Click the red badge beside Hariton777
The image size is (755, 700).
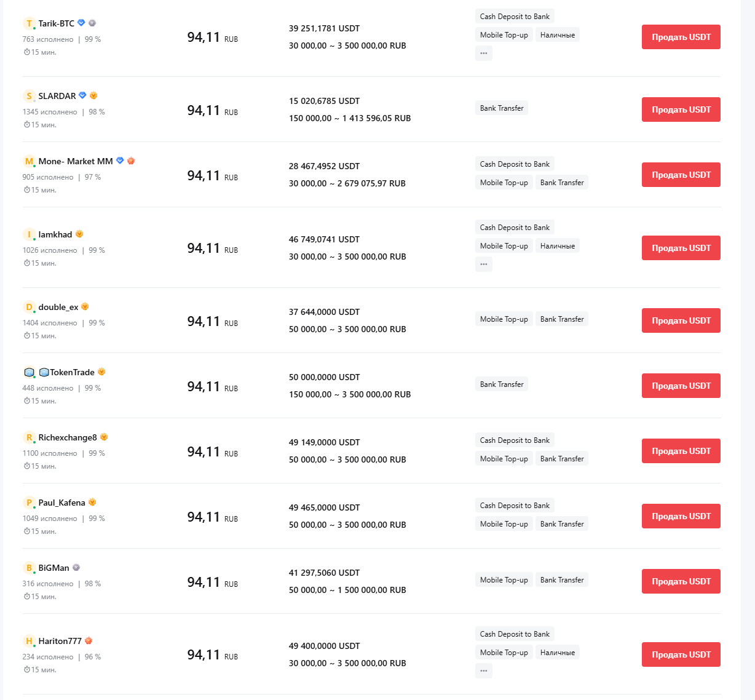(x=89, y=640)
